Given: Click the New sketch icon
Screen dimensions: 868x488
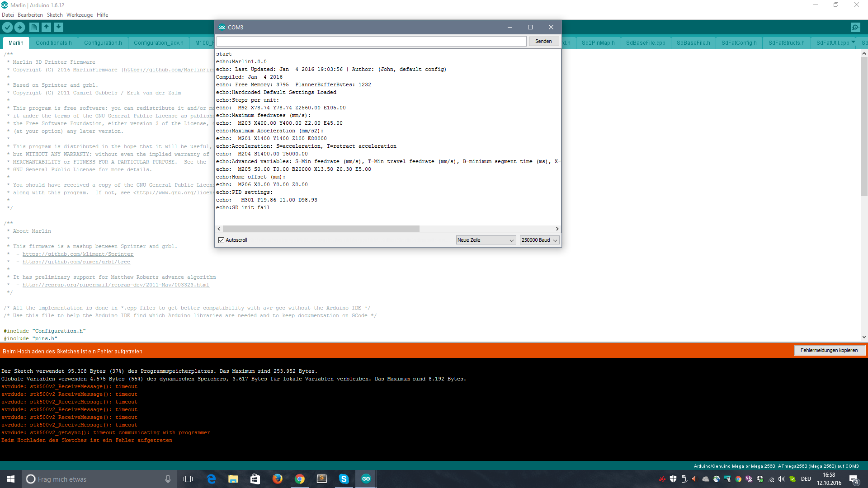Looking at the screenshot, I should click(x=34, y=28).
